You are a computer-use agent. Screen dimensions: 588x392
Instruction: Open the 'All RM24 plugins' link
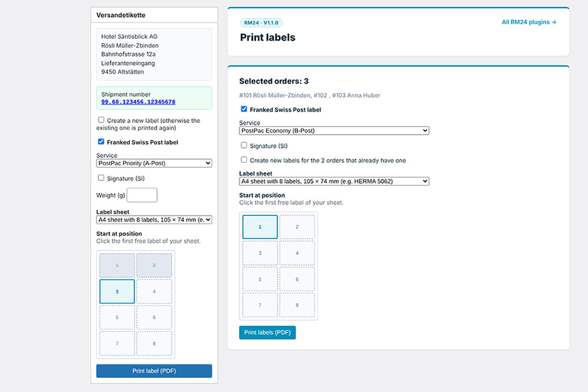(x=529, y=22)
